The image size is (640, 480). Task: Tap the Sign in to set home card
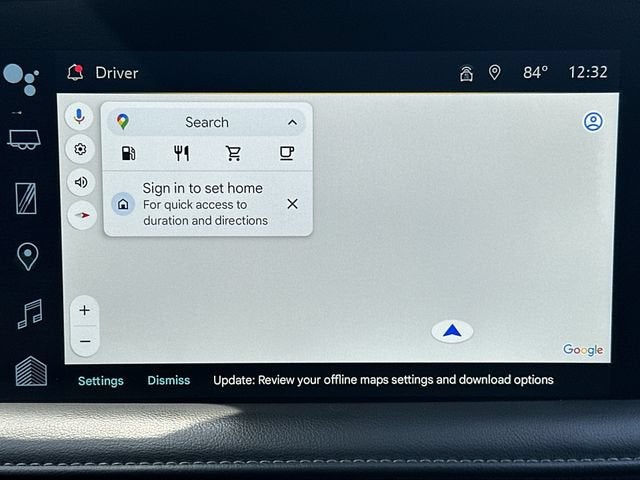point(208,204)
